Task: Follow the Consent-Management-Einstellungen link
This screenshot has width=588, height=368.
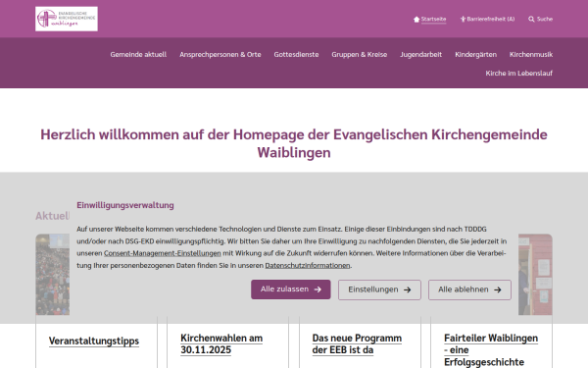Action: (x=163, y=253)
